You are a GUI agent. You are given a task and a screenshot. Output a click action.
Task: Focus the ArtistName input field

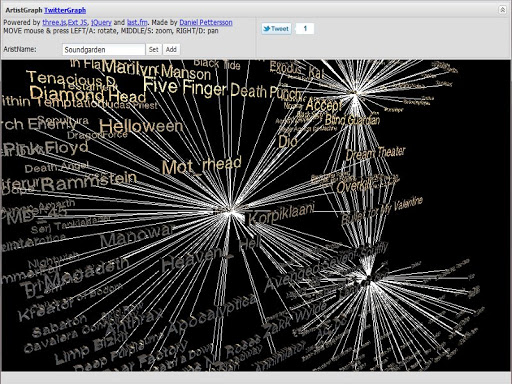coord(104,50)
